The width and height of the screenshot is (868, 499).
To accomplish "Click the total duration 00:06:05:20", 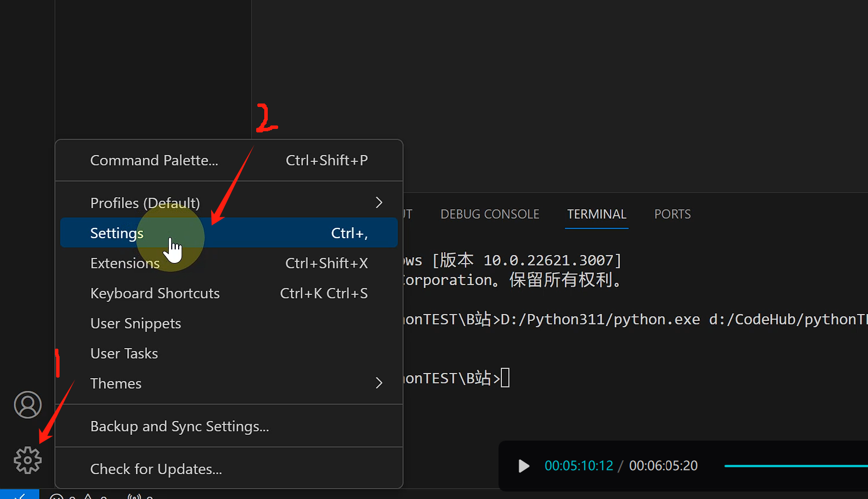I will click(663, 466).
